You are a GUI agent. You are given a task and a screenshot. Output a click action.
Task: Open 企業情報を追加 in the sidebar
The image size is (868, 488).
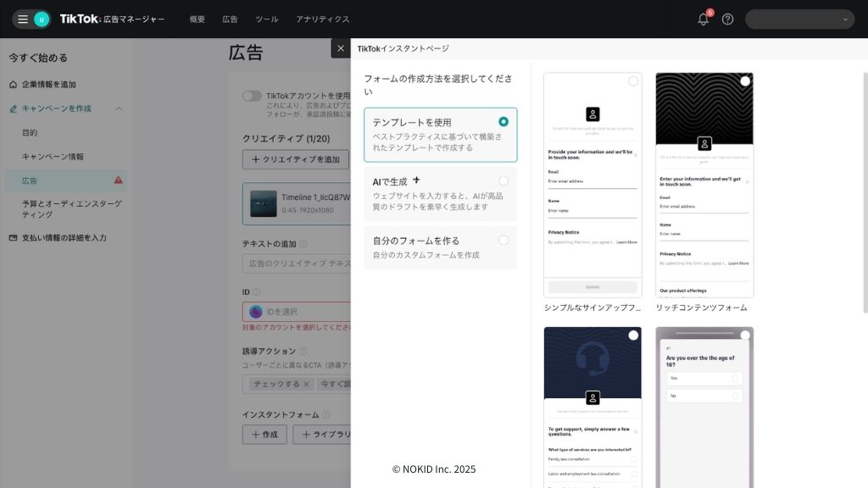tap(48, 85)
